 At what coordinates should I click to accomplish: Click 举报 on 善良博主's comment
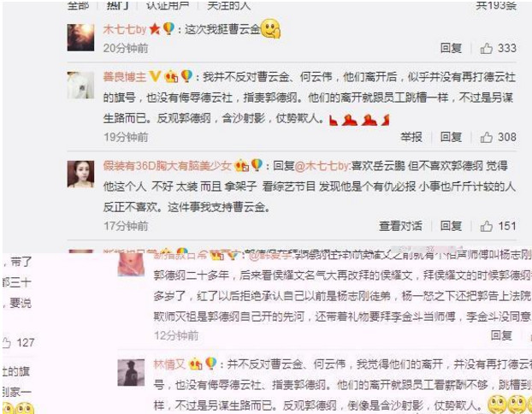(411, 137)
